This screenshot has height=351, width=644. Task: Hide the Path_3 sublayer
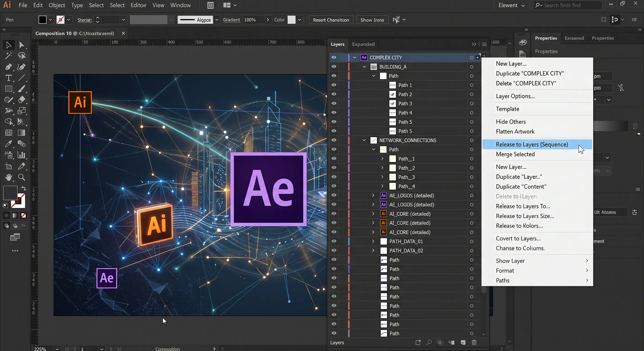click(x=334, y=177)
